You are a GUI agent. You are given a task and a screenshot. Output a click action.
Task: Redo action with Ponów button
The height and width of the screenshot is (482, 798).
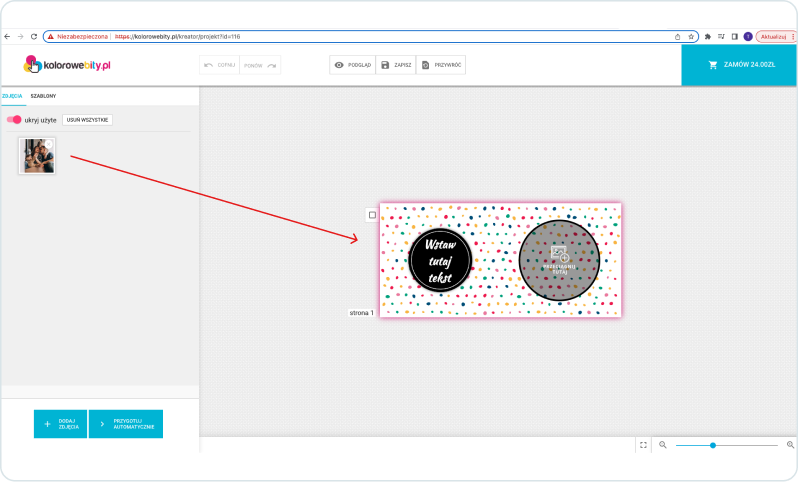(260, 65)
